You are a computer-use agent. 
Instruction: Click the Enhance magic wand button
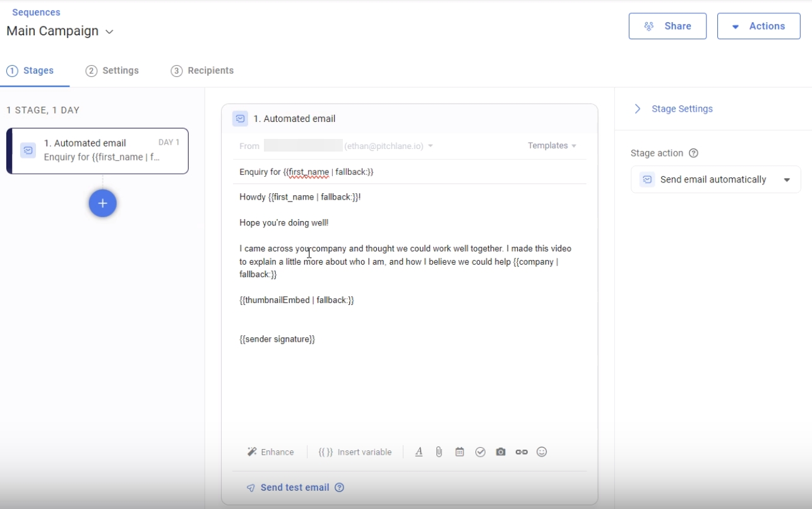[271, 452]
